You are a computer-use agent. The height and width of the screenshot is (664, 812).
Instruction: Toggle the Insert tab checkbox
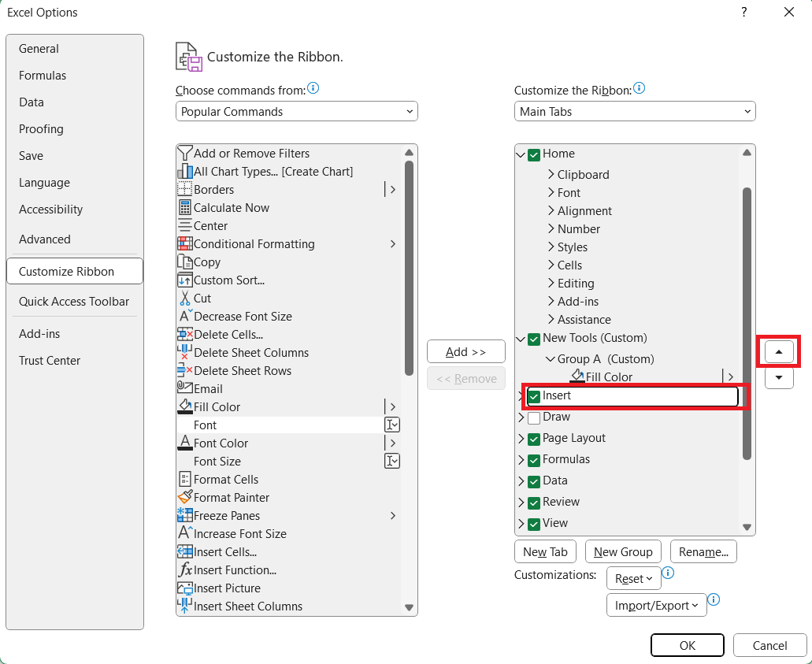534,397
